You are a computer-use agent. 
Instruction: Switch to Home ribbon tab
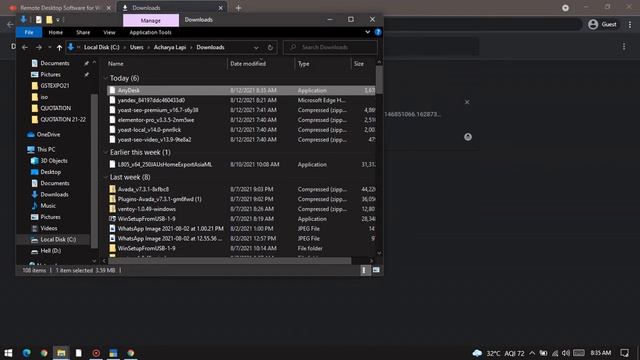point(56,32)
